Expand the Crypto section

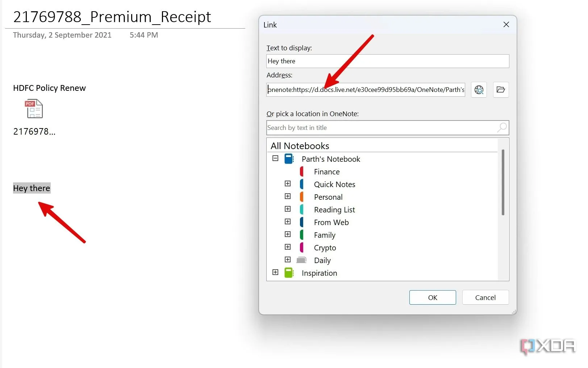tap(288, 247)
